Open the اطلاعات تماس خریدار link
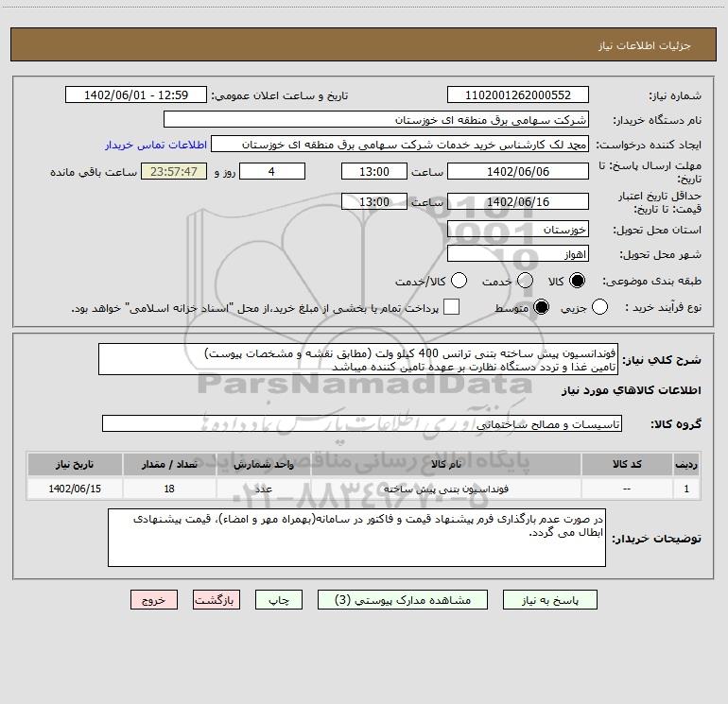This screenshot has height=704, width=728. pyautogui.click(x=156, y=145)
